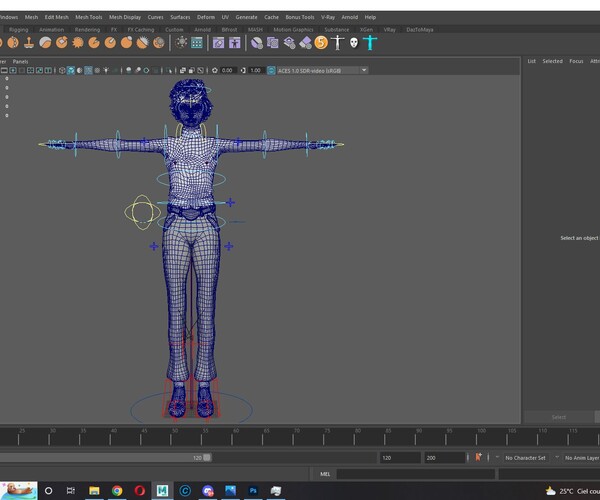Image resolution: width=600 pixels, height=500 pixels.
Task: Select the spiky orange sculpt brush icon
Action: pyautogui.click(x=78, y=42)
